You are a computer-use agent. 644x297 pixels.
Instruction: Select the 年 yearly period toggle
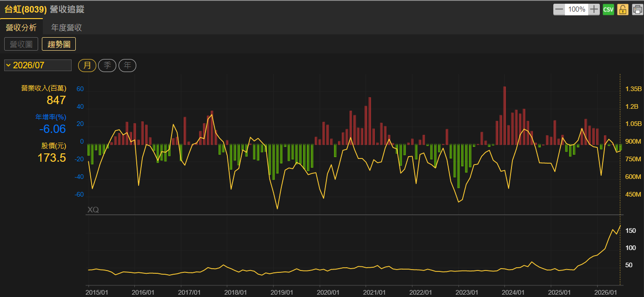127,66
